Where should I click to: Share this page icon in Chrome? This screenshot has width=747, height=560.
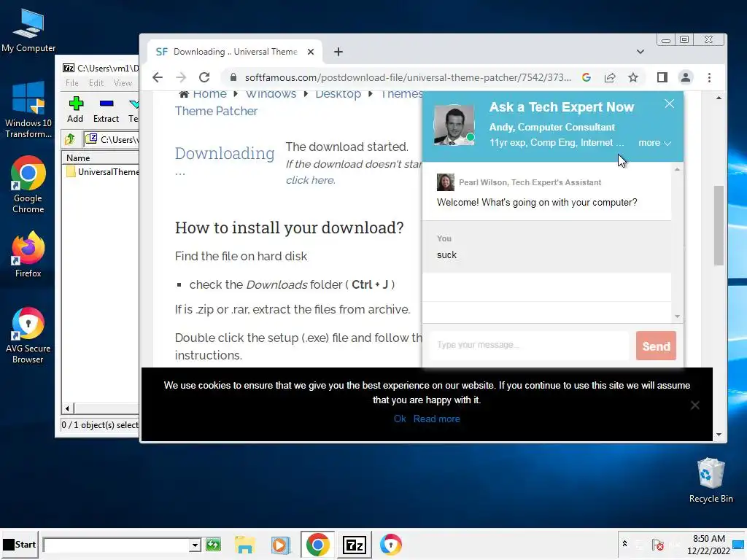click(x=610, y=77)
